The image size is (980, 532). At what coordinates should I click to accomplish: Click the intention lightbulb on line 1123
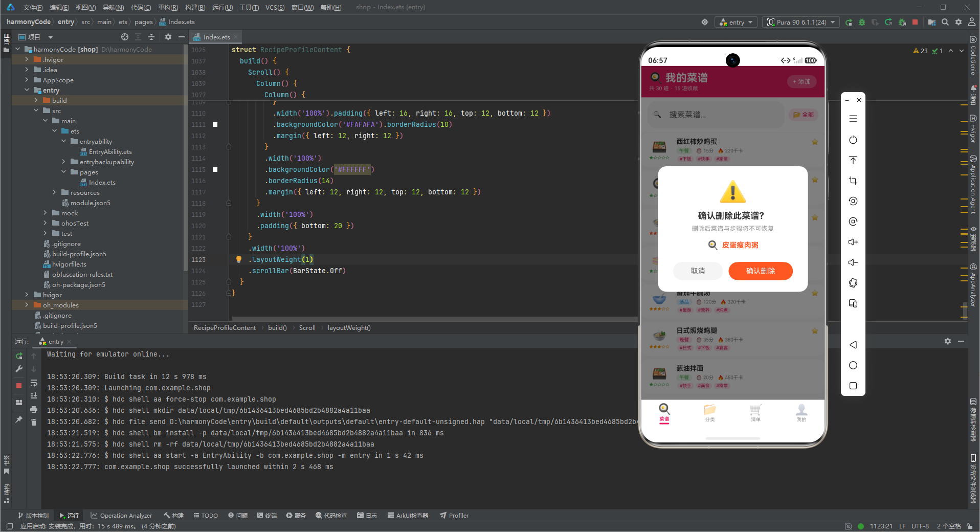click(x=239, y=259)
